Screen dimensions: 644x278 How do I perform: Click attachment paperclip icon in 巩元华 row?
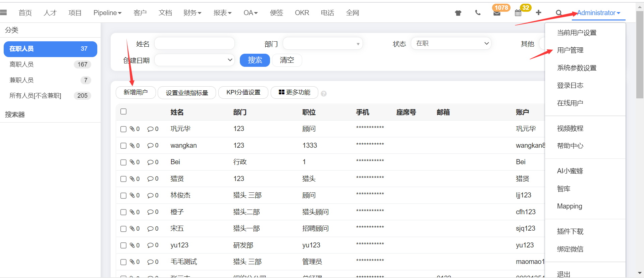pyautogui.click(x=132, y=129)
